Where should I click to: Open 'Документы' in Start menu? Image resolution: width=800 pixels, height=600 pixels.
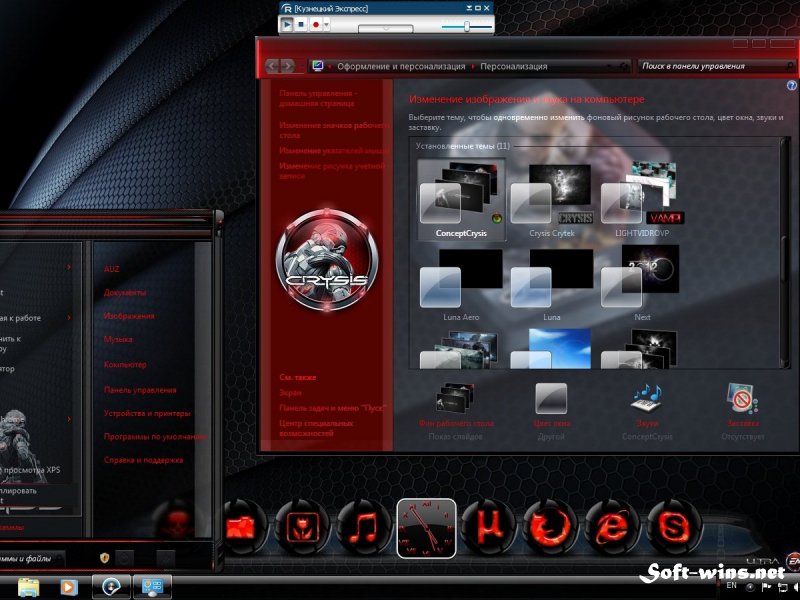pos(124,292)
